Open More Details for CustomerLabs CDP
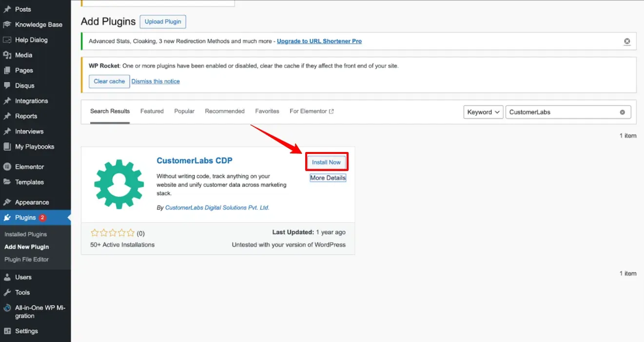The width and height of the screenshot is (644, 342). coord(328,178)
